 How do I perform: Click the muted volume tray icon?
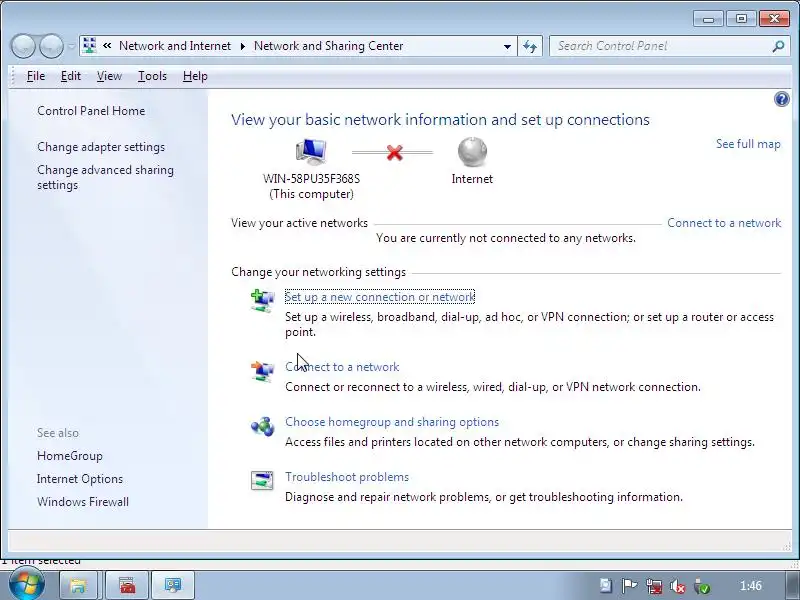coord(678,586)
